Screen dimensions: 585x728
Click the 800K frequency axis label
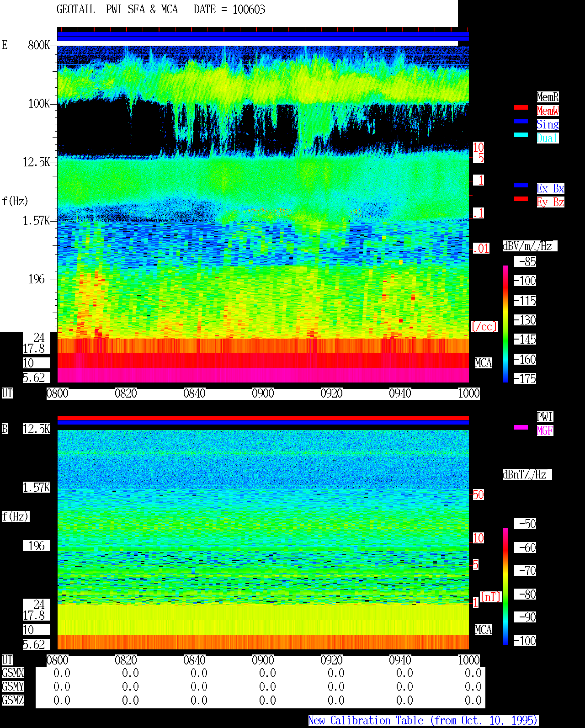click(x=39, y=45)
